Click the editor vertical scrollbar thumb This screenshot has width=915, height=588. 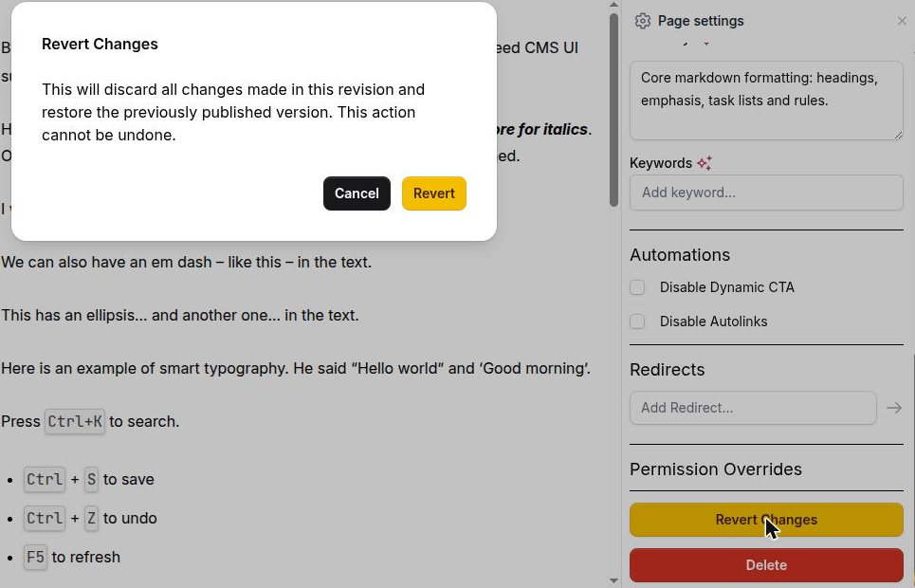613,110
